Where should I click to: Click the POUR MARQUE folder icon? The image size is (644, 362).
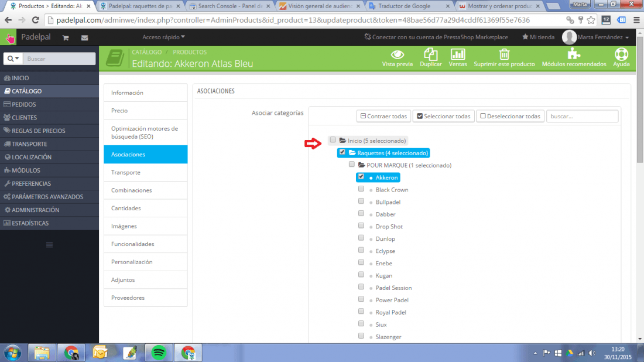pos(361,165)
